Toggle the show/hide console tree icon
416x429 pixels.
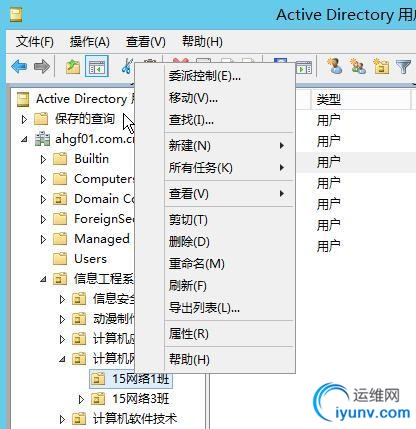(97, 66)
